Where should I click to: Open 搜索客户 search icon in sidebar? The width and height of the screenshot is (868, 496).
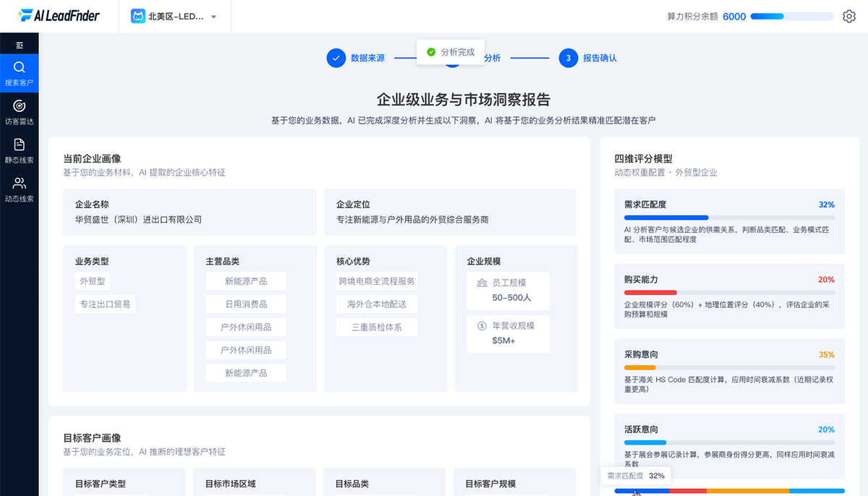pos(20,67)
